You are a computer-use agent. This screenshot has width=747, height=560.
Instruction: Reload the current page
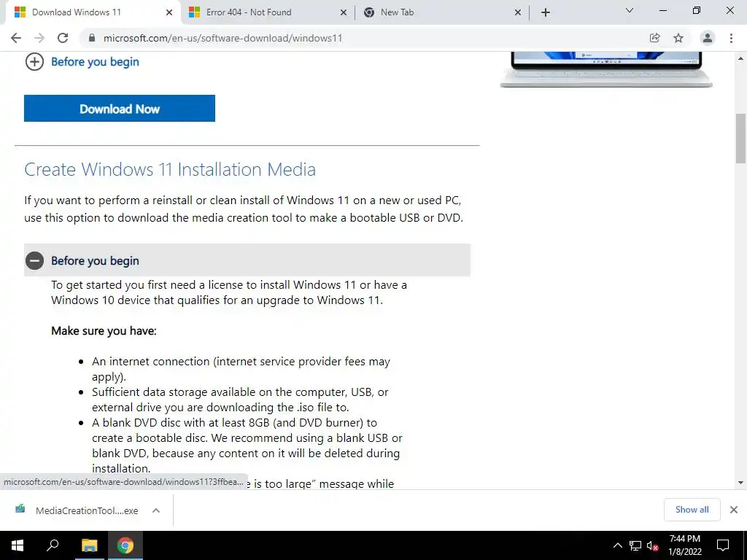[x=63, y=38]
